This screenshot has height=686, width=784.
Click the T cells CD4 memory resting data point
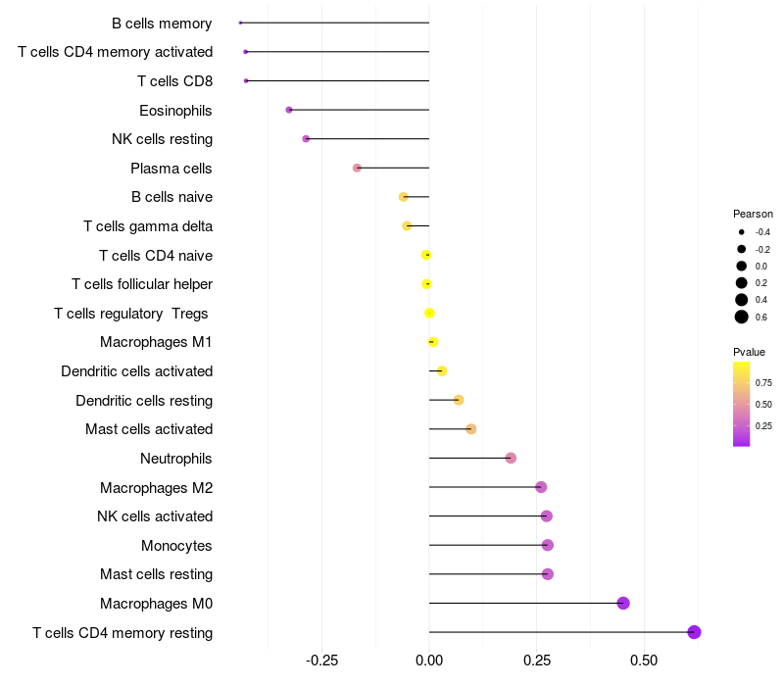[x=694, y=632]
